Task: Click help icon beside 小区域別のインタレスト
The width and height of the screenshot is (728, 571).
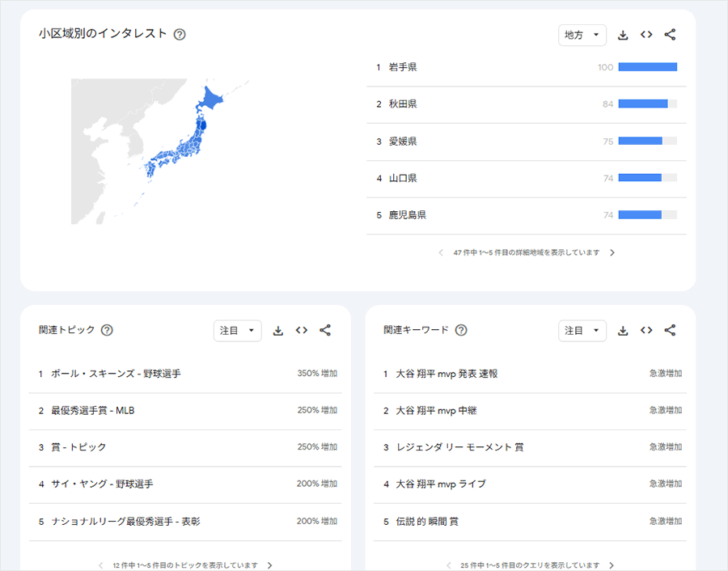Action: point(180,34)
